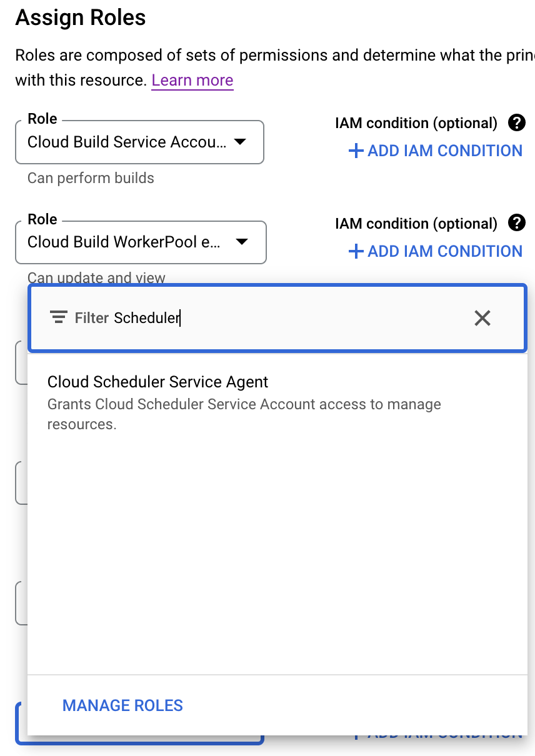Screen dimensions: 535x756
Task: Click the dropdown caret on Cloud Build WorkerPool role
Action: 242,242
